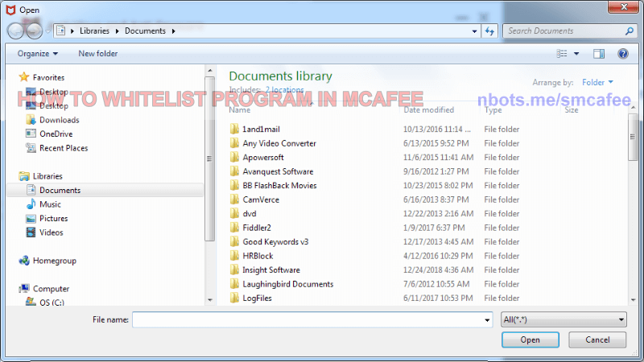
Task: Click the file list scroll up arrow
Action: pyautogui.click(x=633, y=108)
